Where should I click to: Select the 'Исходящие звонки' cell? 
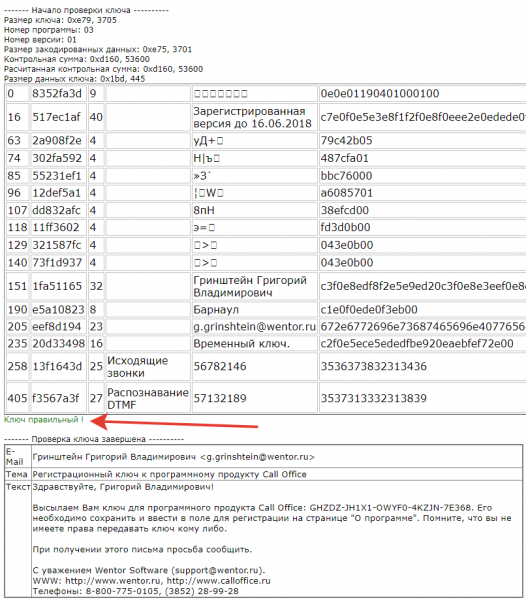(x=148, y=367)
